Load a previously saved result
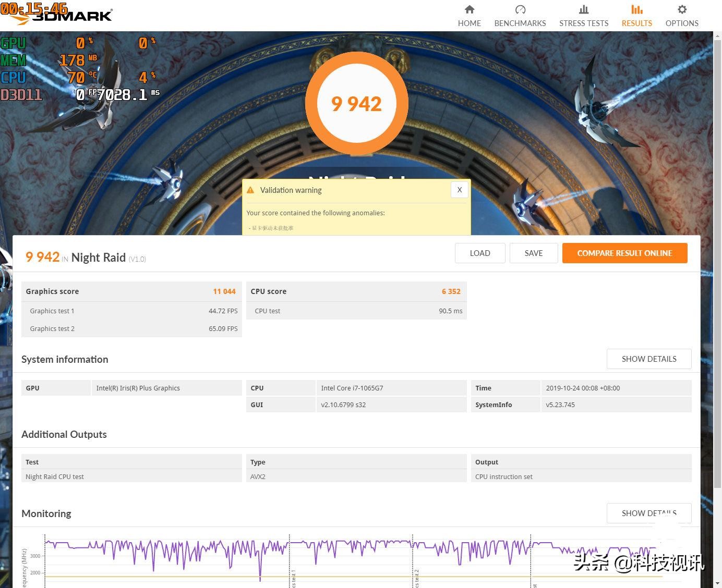Viewport: 722px width, 588px height. [479, 253]
